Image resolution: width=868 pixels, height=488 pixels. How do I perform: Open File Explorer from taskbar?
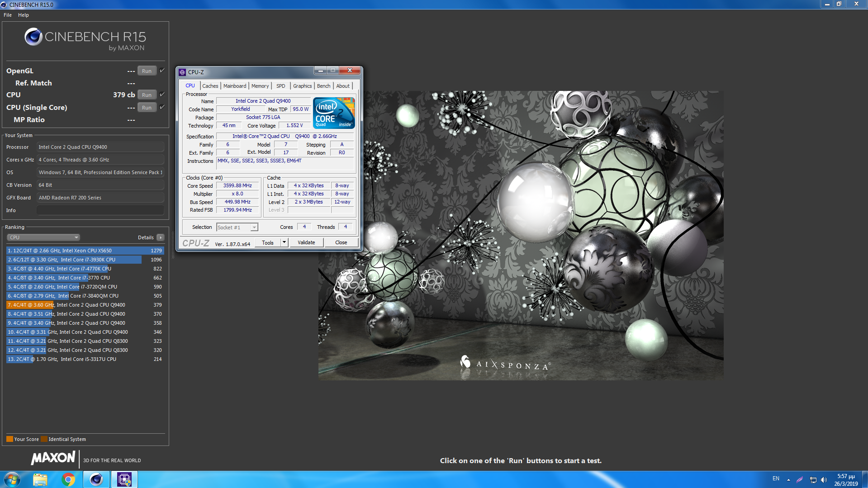[40, 479]
